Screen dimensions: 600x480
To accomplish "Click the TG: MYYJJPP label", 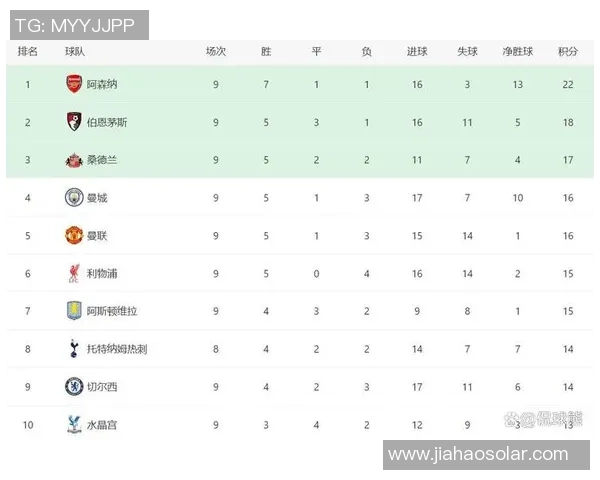I will pyautogui.click(x=75, y=23).
